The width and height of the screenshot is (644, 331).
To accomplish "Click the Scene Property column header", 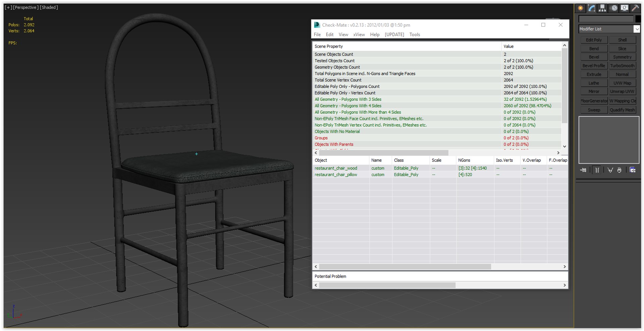I will point(407,46).
